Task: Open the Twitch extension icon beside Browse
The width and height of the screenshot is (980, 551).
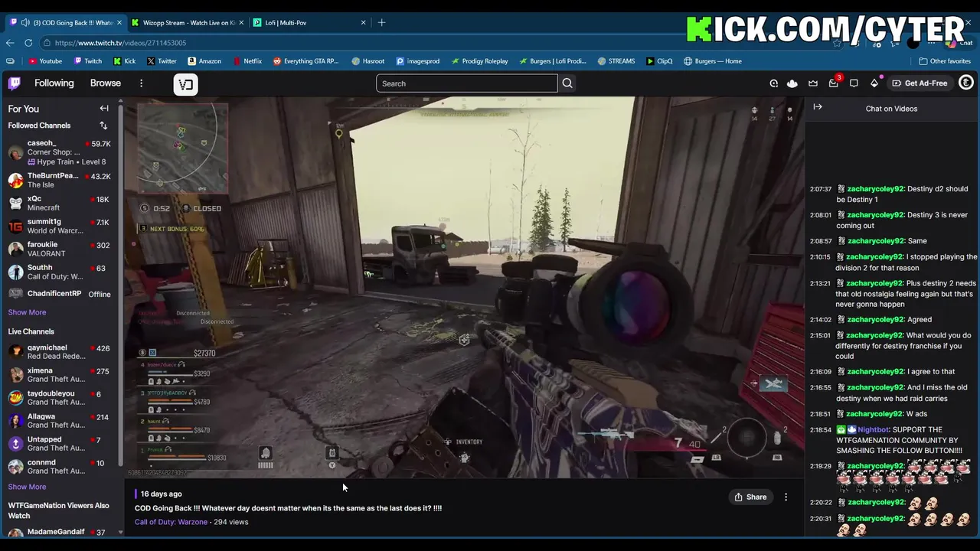Action: pos(185,84)
